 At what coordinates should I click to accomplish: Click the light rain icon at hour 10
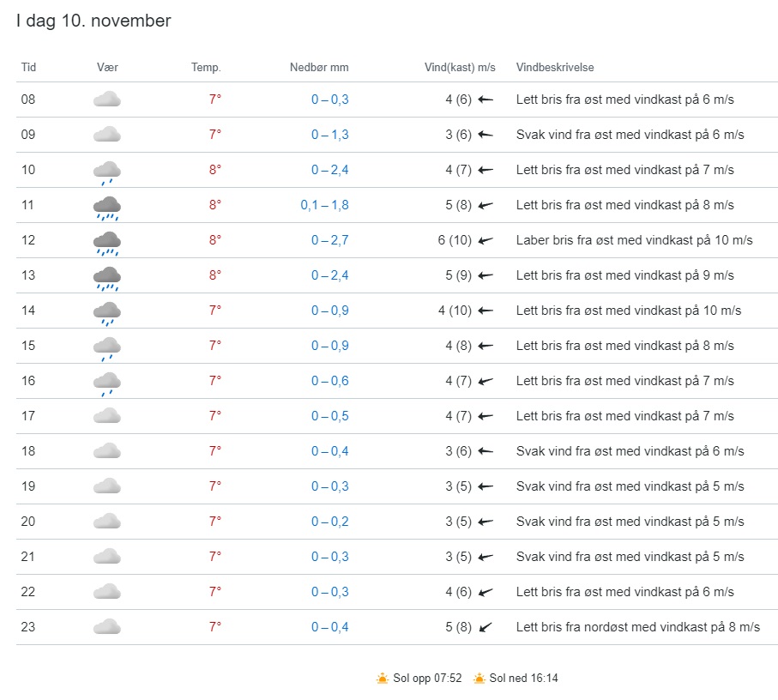pyautogui.click(x=106, y=172)
